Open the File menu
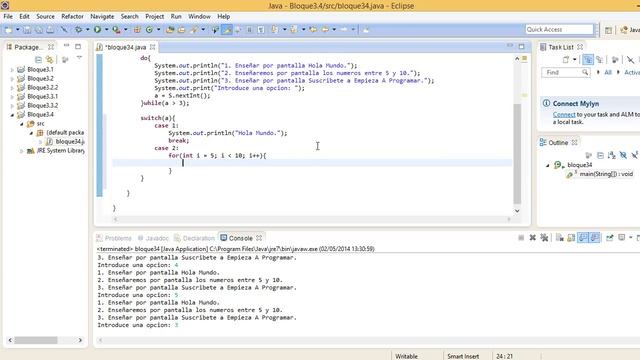 pos(8,16)
